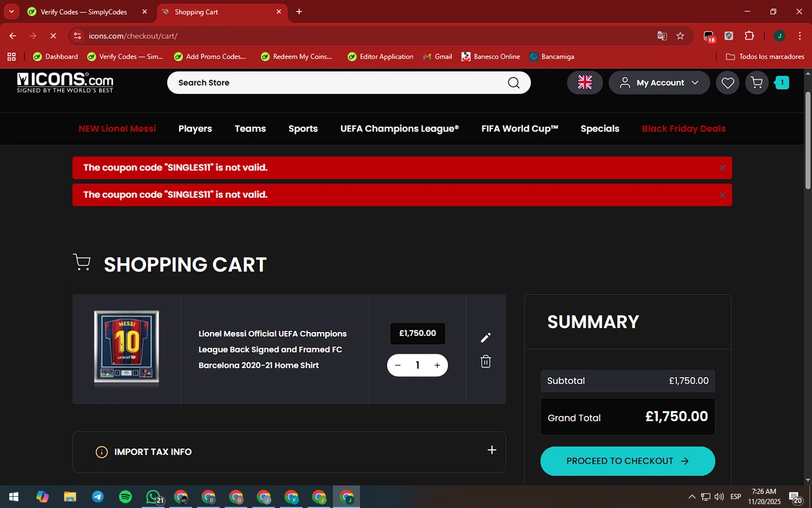
Task: Click the ICONS.com logo
Action: tap(65, 82)
